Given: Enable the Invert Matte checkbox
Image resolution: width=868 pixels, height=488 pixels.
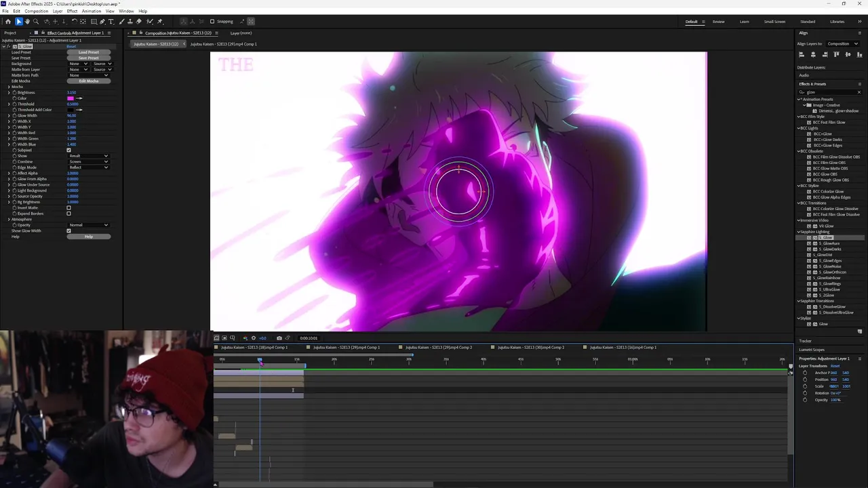Looking at the screenshot, I should [68, 208].
